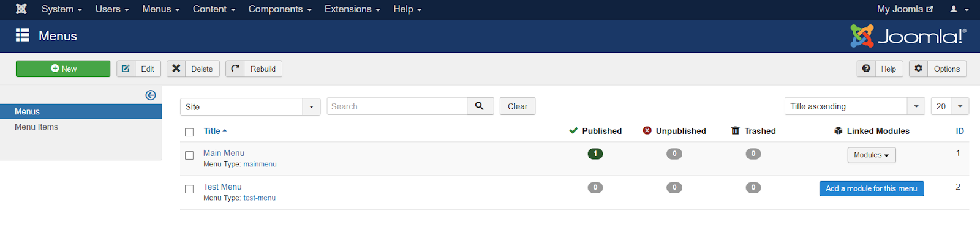
Task: Open the Test Menu title link
Action: (x=222, y=187)
